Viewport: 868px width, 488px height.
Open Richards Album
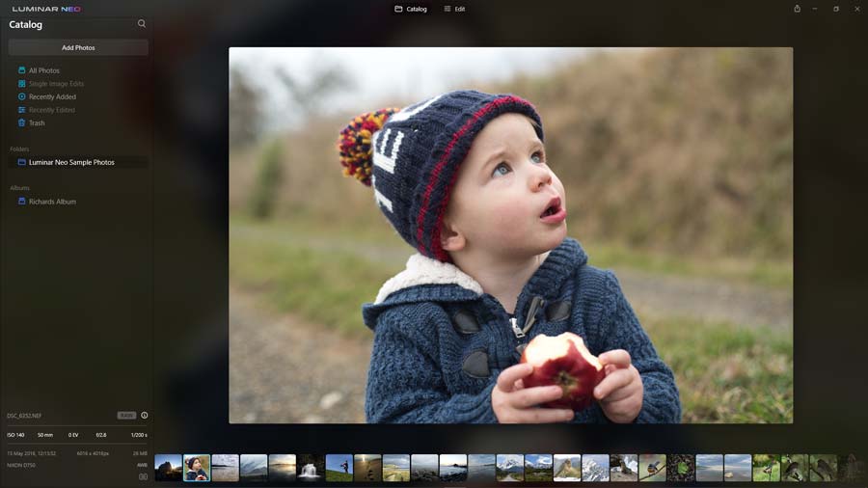pos(47,202)
